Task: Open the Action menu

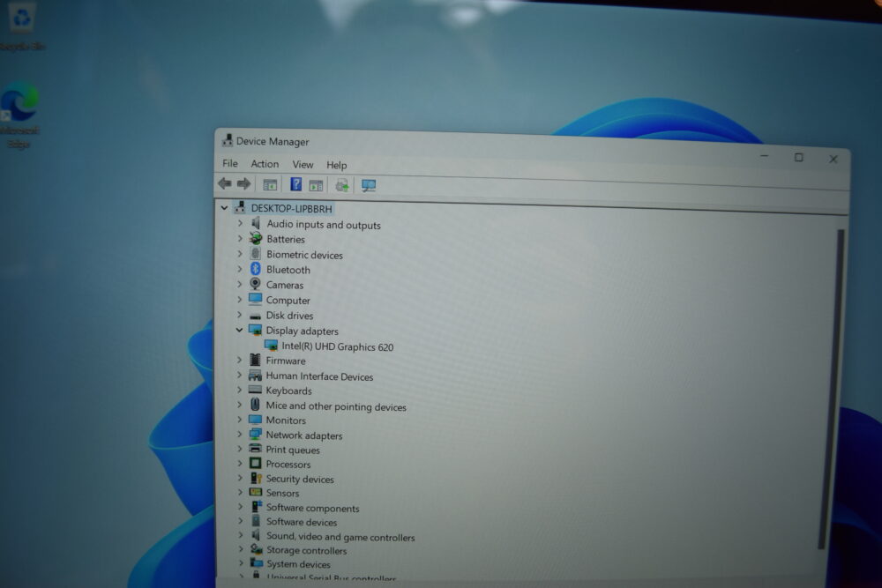Action: [265, 164]
